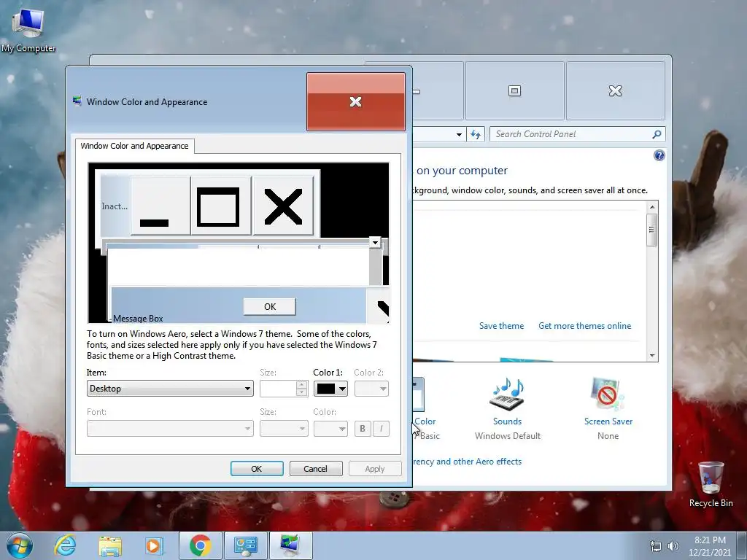Click OK in the appearance dialog
Viewport: 747px width, 560px height.
(256, 469)
